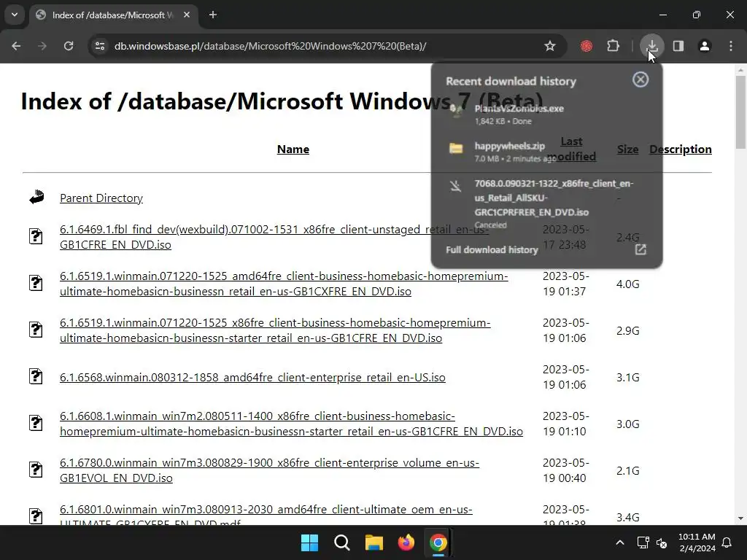Go back to the previous page

tap(16, 46)
